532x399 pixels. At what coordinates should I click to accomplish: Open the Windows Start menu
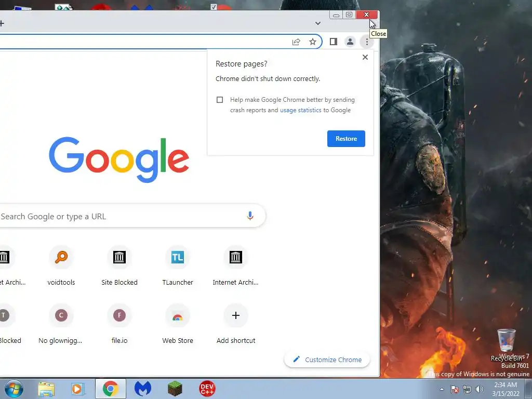(x=14, y=389)
